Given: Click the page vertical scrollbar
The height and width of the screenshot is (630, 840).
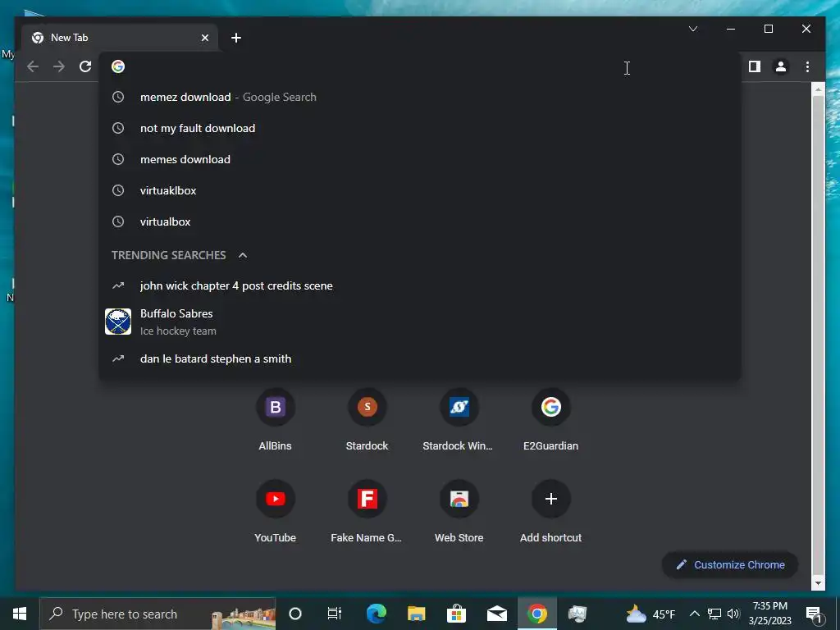Looking at the screenshot, I should click(x=818, y=335).
